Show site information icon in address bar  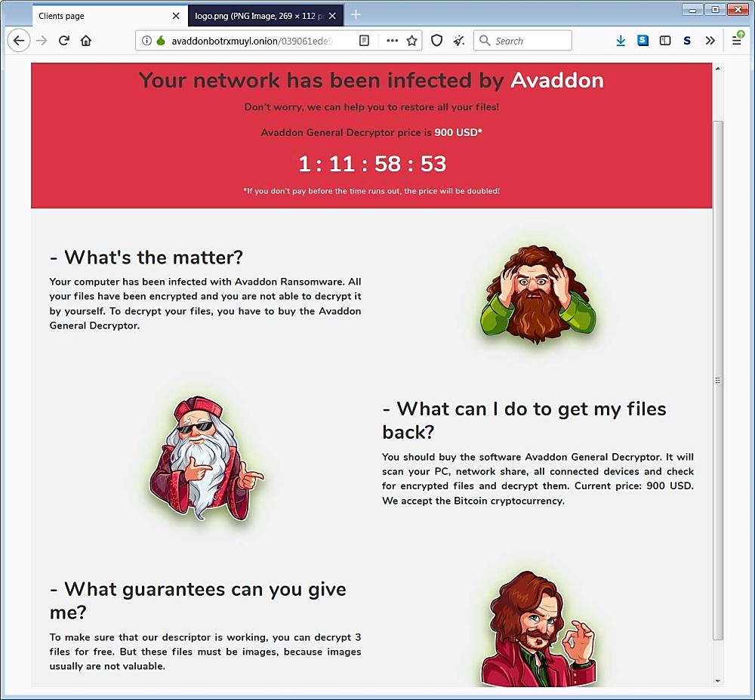click(x=147, y=41)
